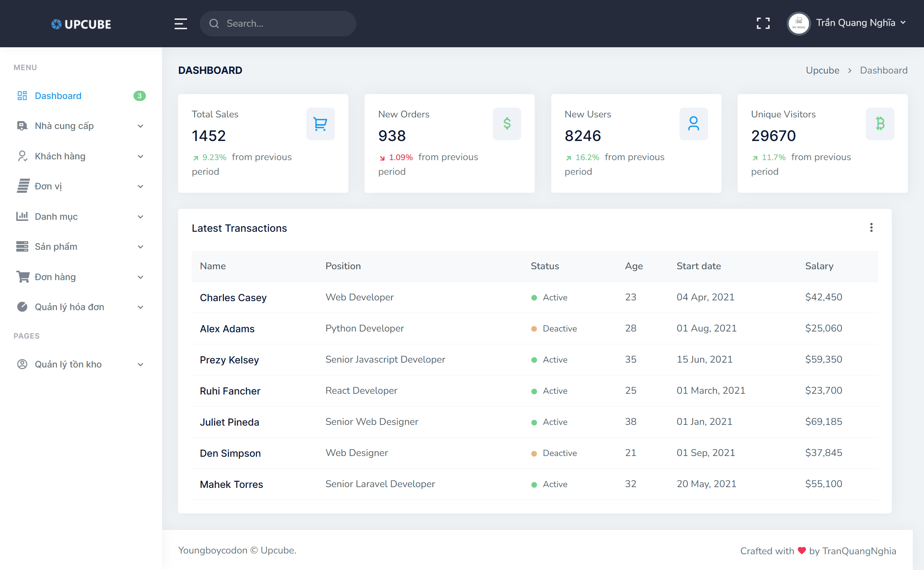Open Khách hàng menu
Viewport: 924px width, 570px height.
81,156
